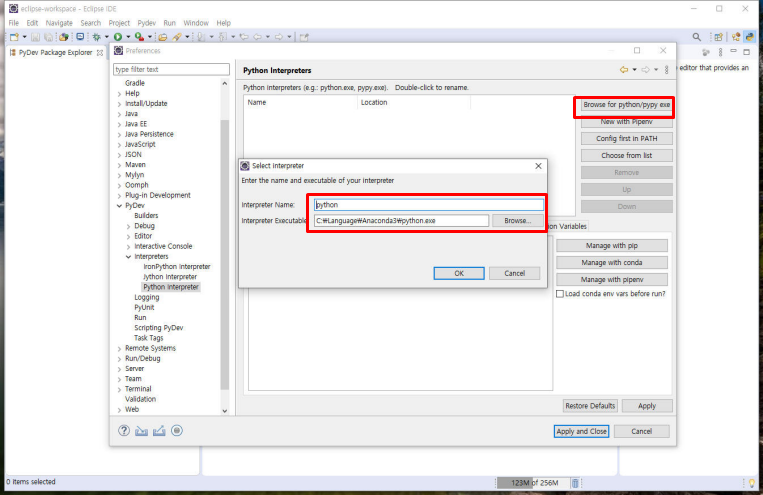This screenshot has width=763, height=495.
Task: Click the Save All icon in Eclipse toolbar
Action: [x=49, y=37]
